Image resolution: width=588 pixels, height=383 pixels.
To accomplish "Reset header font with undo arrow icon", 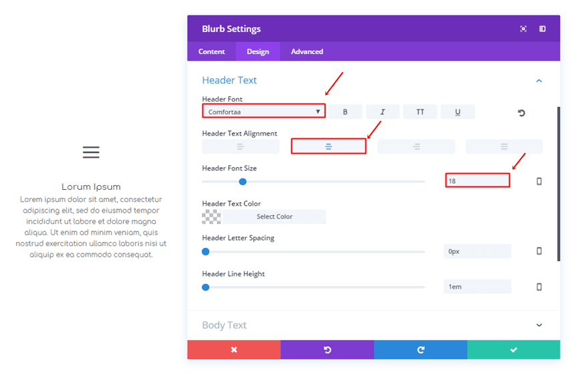I will click(521, 113).
